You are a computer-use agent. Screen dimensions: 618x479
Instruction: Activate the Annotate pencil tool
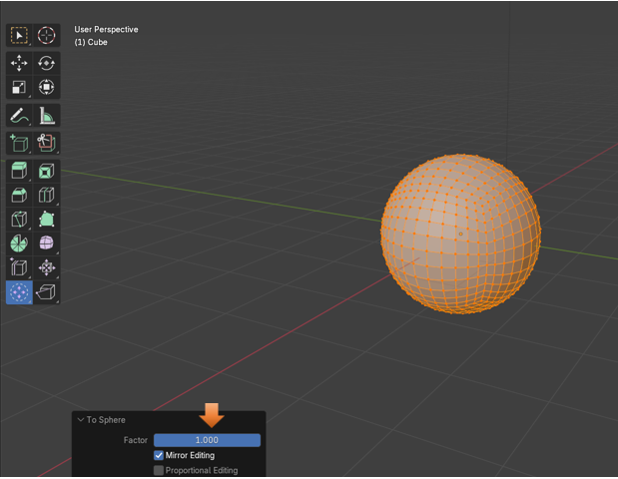[19, 116]
